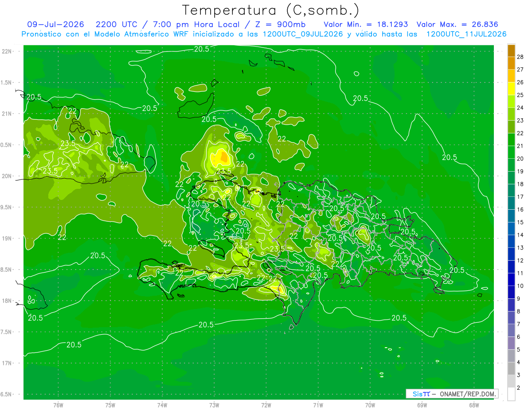Click legend value 24 on color scale
Viewport: 532px width, 411px height.
click(x=520, y=107)
